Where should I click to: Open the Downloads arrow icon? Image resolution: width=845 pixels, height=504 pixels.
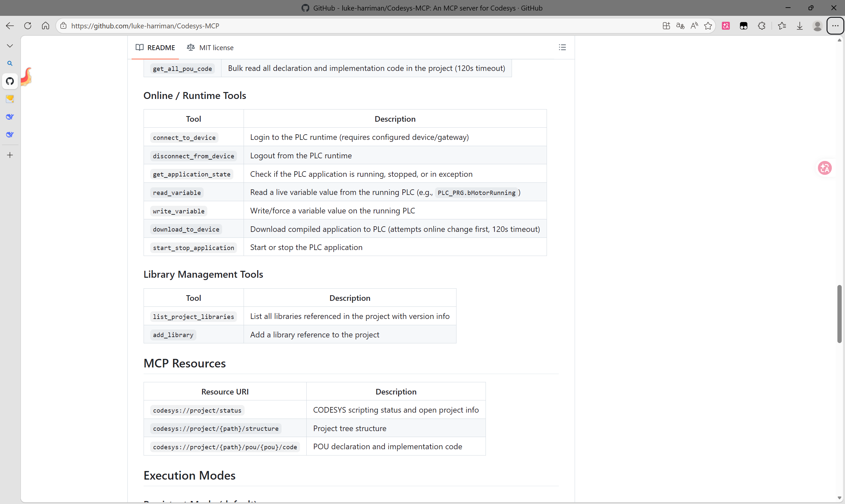pos(800,26)
